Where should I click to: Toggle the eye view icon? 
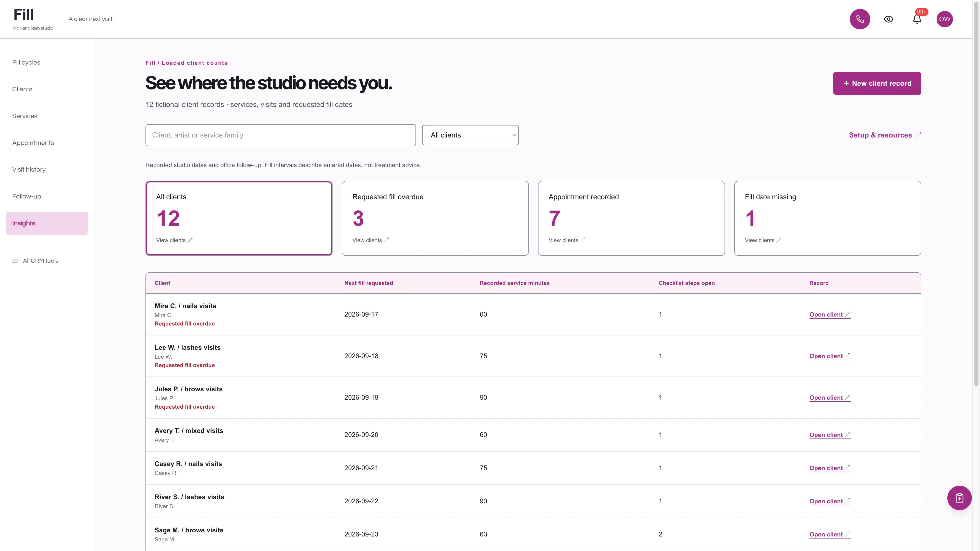888,19
